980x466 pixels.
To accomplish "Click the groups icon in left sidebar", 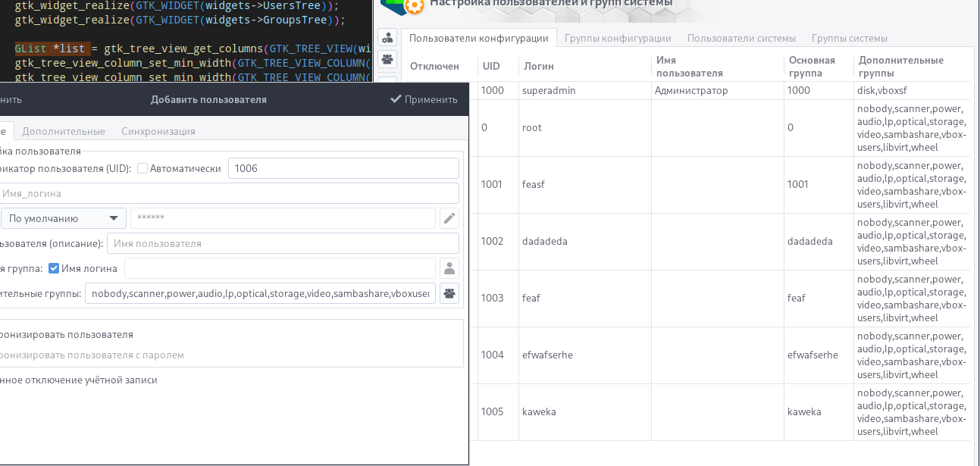I will [x=387, y=59].
